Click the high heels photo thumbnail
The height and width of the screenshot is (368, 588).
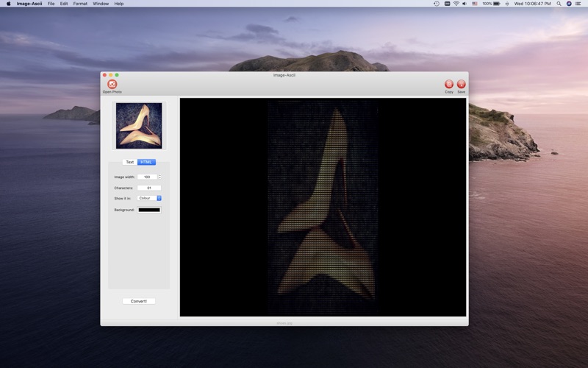coord(139,126)
